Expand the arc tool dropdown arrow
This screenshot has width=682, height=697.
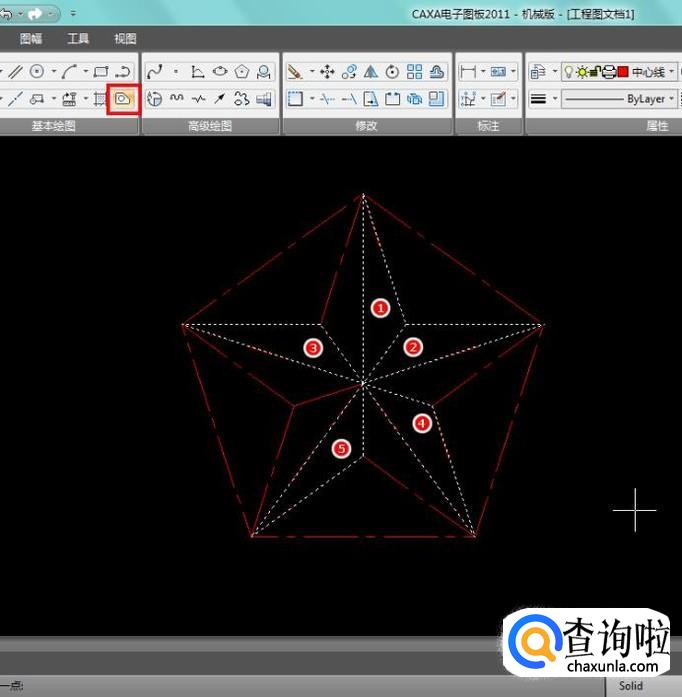85,72
